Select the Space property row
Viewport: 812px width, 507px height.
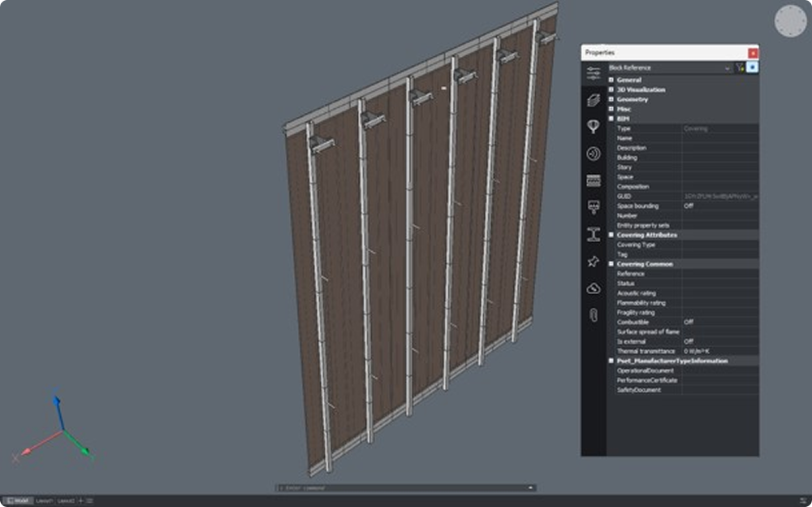tap(687, 177)
